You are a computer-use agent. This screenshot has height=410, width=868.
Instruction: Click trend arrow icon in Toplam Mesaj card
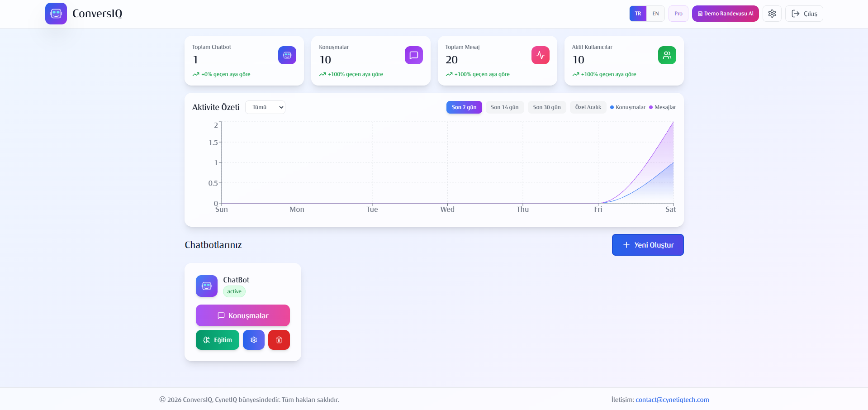coord(449,74)
